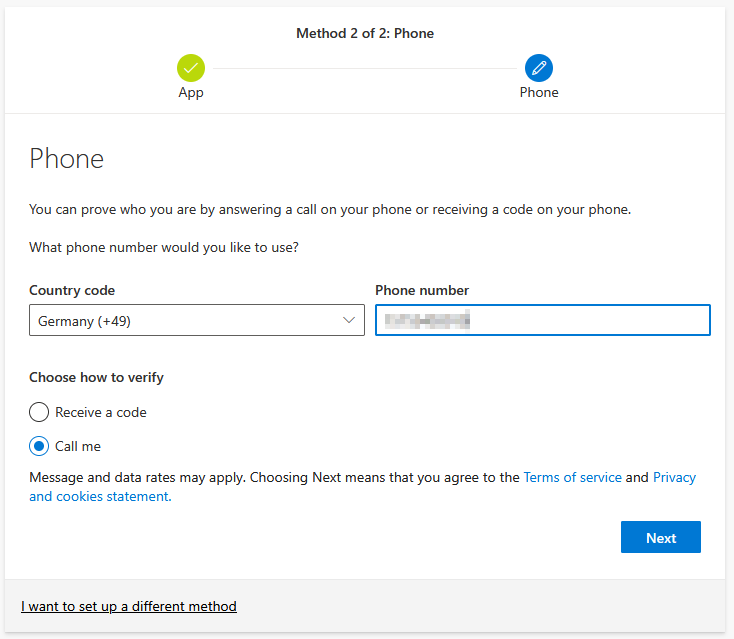The width and height of the screenshot is (734, 639).
Task: Click the "Country code" field label
Action: [72, 290]
